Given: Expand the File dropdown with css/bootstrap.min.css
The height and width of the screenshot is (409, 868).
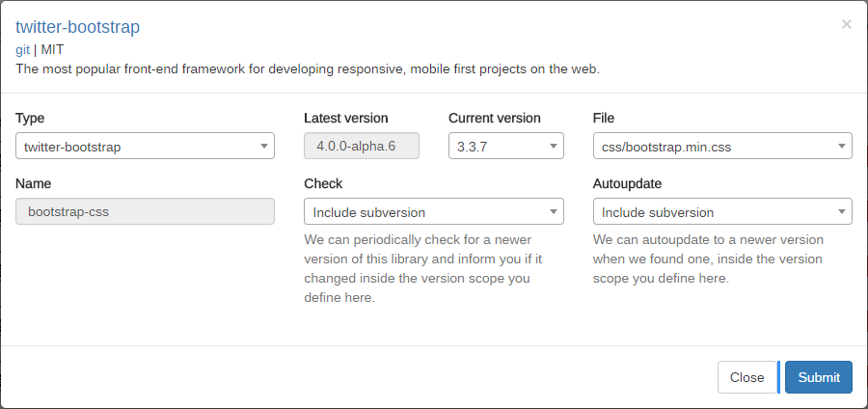Looking at the screenshot, I should [721, 146].
